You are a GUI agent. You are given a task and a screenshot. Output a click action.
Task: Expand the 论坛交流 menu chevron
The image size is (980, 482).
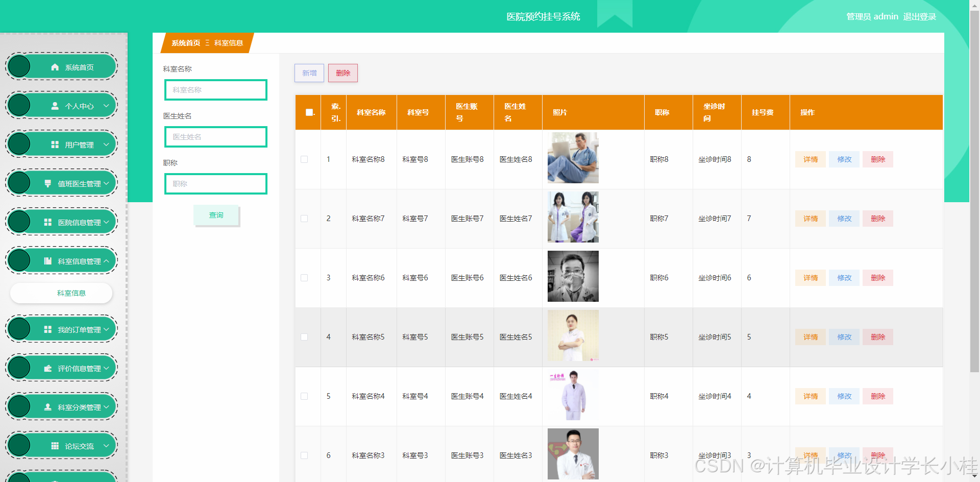pos(106,446)
